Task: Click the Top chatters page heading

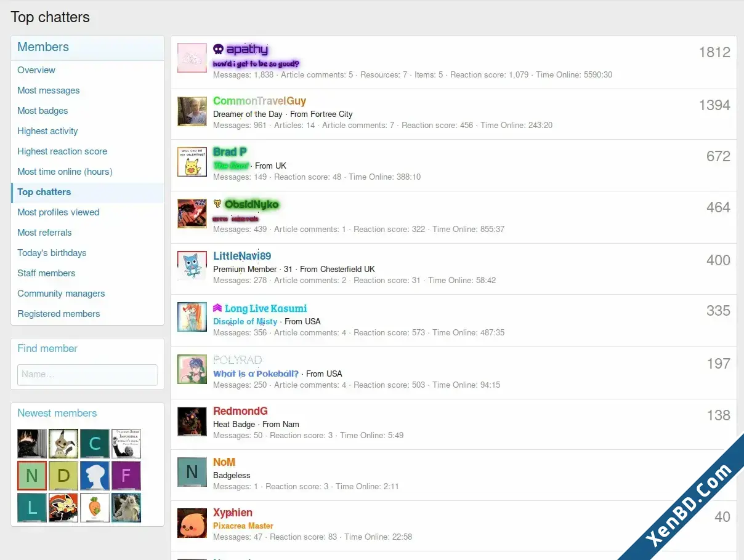Action: (x=50, y=17)
